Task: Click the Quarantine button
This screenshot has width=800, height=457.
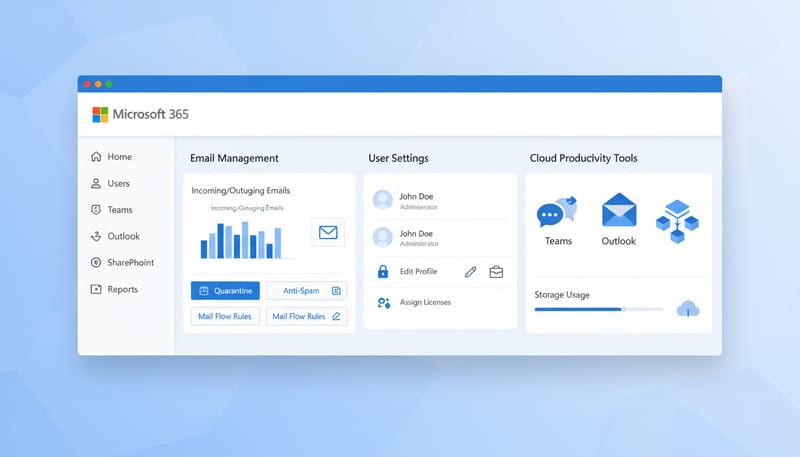Action: coord(225,291)
